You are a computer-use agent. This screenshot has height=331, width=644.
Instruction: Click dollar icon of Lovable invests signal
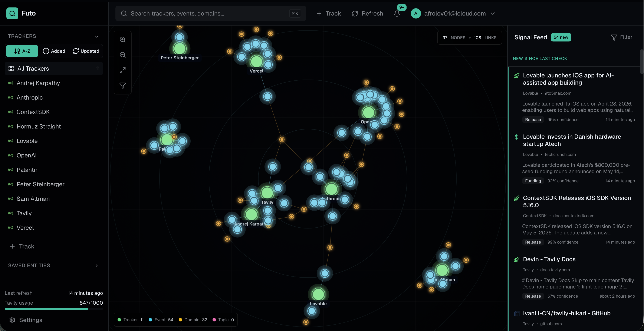pyautogui.click(x=516, y=137)
